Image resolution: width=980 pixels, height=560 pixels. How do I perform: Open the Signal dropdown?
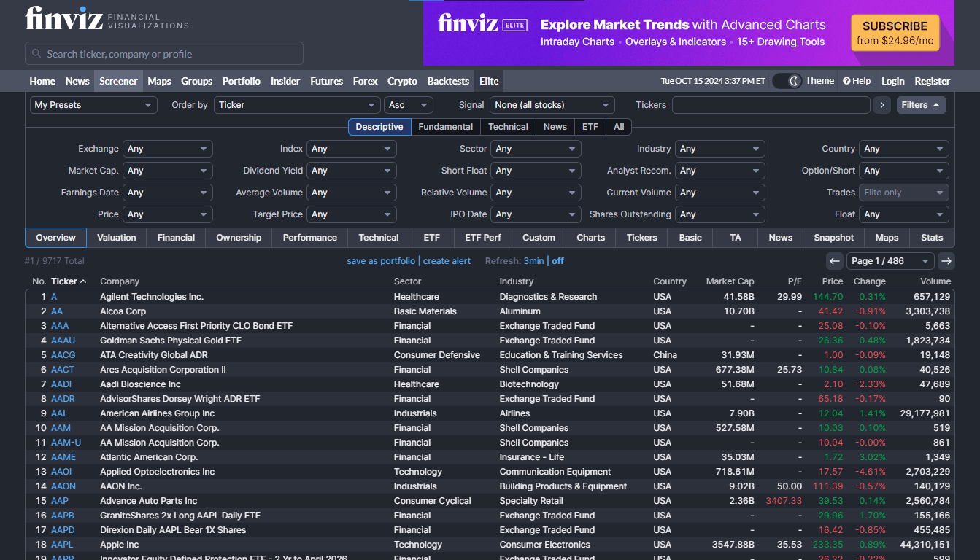552,104
